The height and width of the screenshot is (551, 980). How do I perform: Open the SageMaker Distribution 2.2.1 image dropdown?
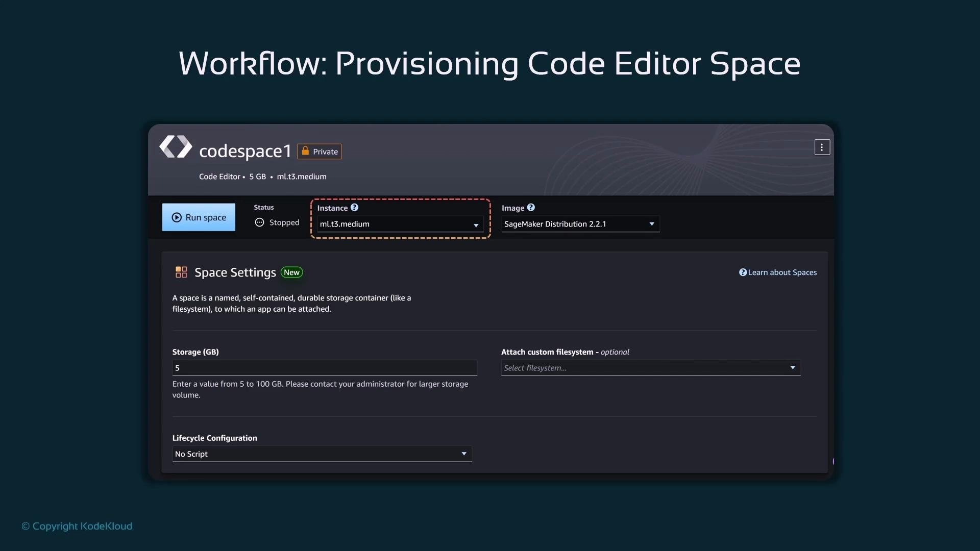[580, 224]
